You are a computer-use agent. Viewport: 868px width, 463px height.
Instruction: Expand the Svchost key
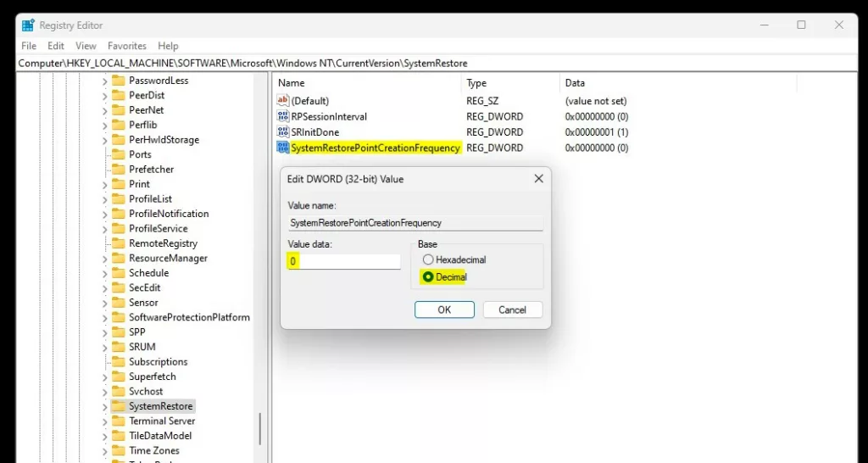point(104,392)
